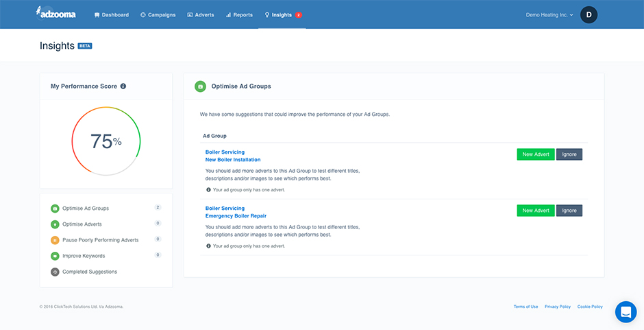Open the Emergency Boiler Repair link
Screen dimensions: 644x330
236,216
